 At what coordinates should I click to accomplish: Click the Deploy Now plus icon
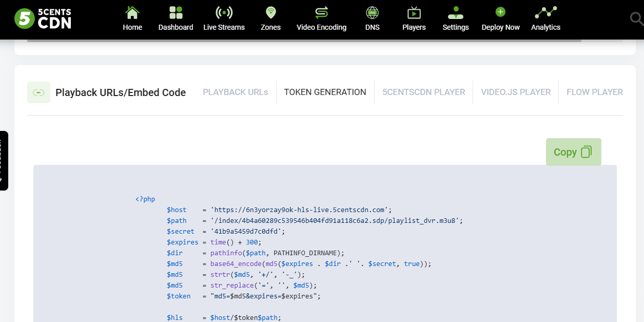(x=500, y=12)
